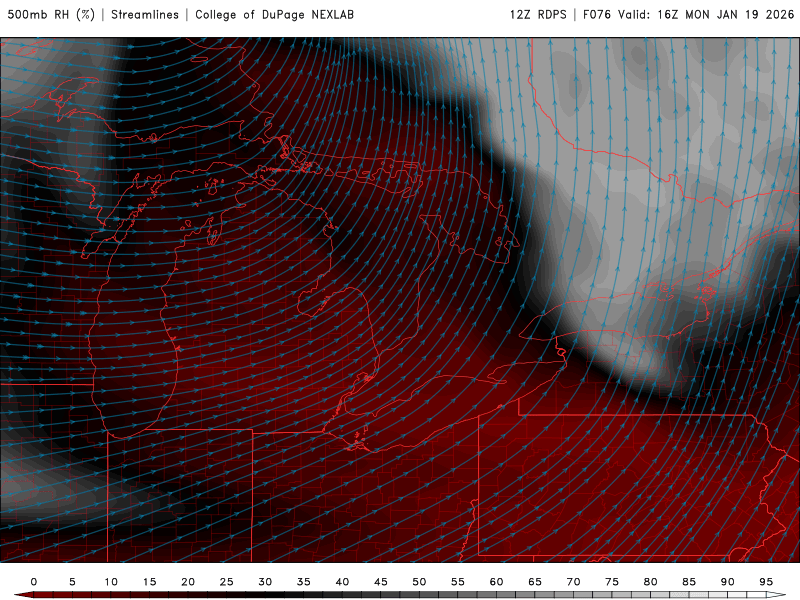Click the "85" value on the color scale
Screen dimensions: 800x600
click(689, 582)
